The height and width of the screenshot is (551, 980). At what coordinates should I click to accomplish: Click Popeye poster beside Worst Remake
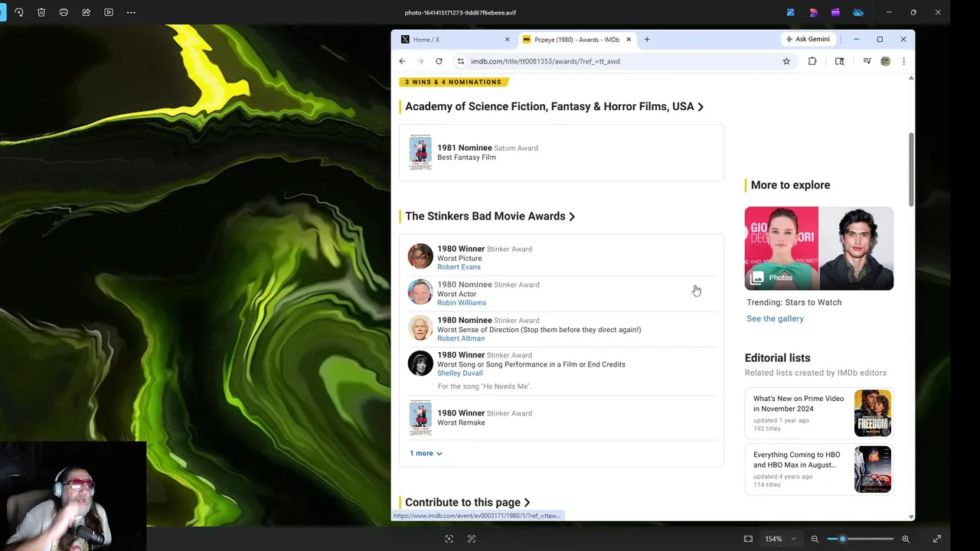click(420, 418)
